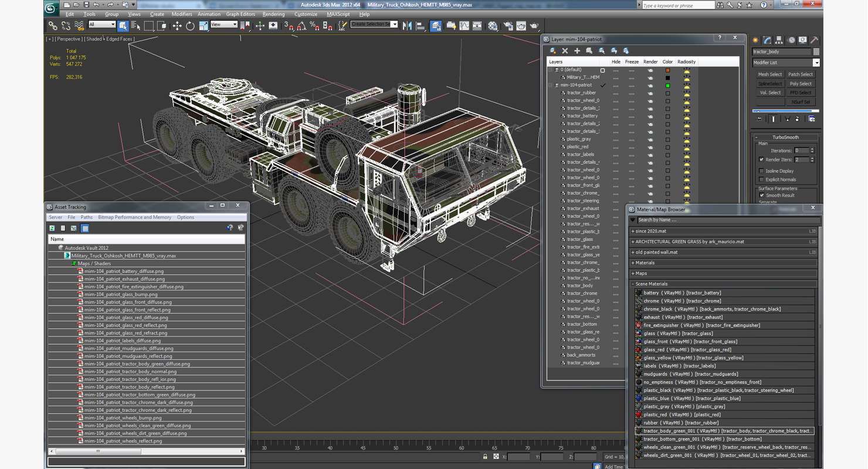Screen dimensions: 868x469
Task: Click the Unlink Selection tool
Action: click(x=66, y=26)
